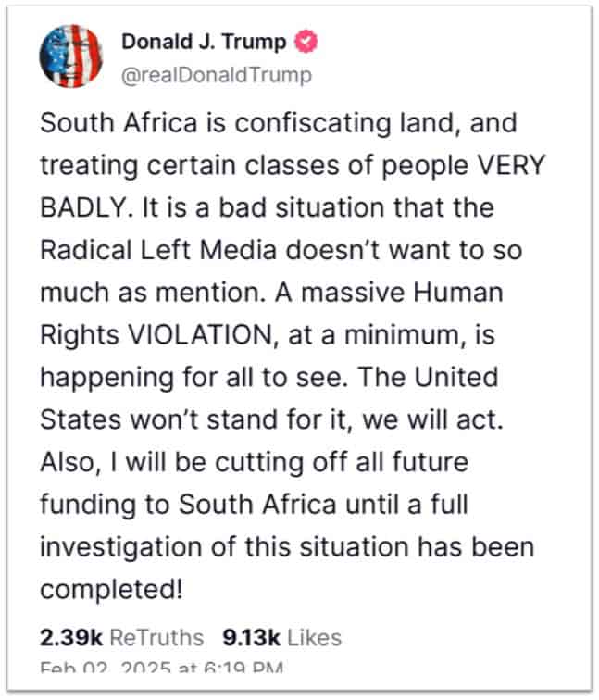The image size is (599, 700).
Task: Click the 9.13k likes number
Action: pos(251,637)
